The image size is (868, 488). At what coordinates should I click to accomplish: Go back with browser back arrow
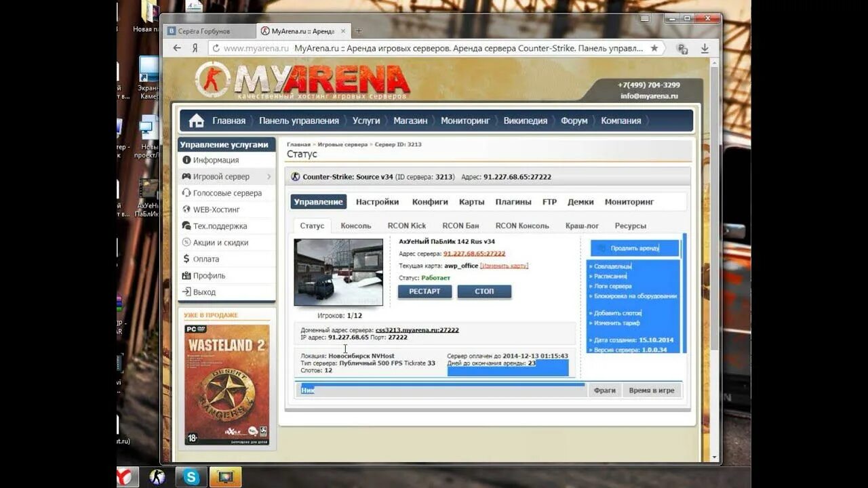click(x=177, y=48)
